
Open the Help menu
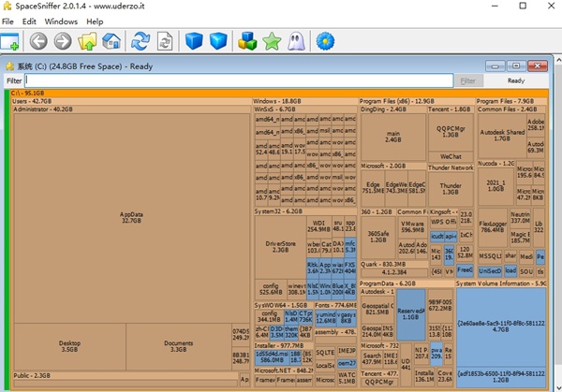pyautogui.click(x=95, y=21)
